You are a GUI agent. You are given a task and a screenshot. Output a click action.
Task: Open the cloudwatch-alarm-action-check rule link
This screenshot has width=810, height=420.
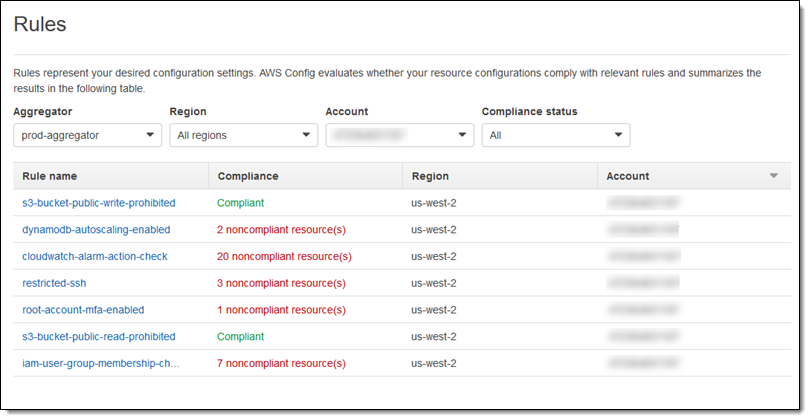(95, 256)
